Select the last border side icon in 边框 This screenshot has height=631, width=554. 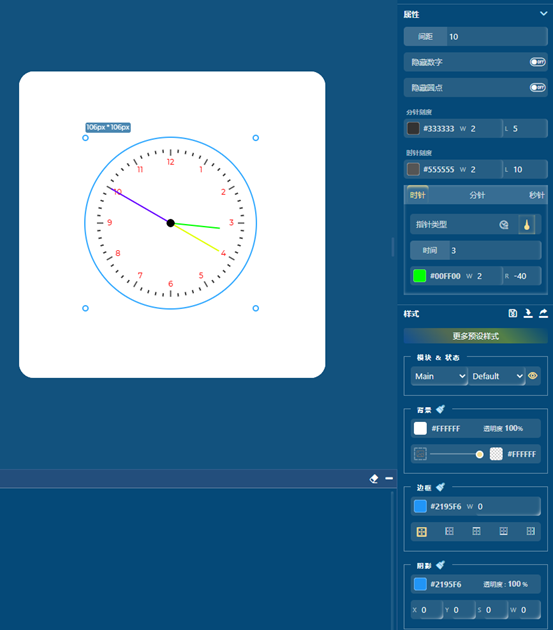pyautogui.click(x=531, y=531)
